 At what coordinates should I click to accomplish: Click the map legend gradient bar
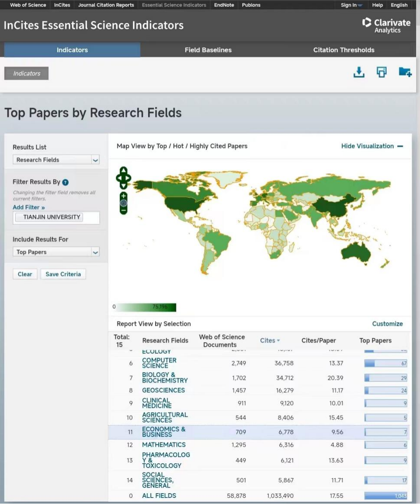(x=147, y=307)
